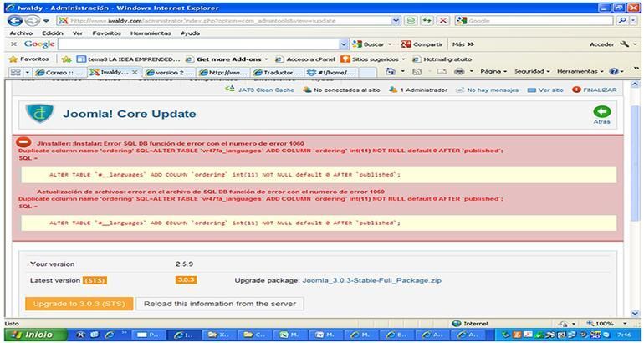The width and height of the screenshot is (644, 343).
Task: Open the Seguridad dropdown menu
Action: [x=532, y=71]
